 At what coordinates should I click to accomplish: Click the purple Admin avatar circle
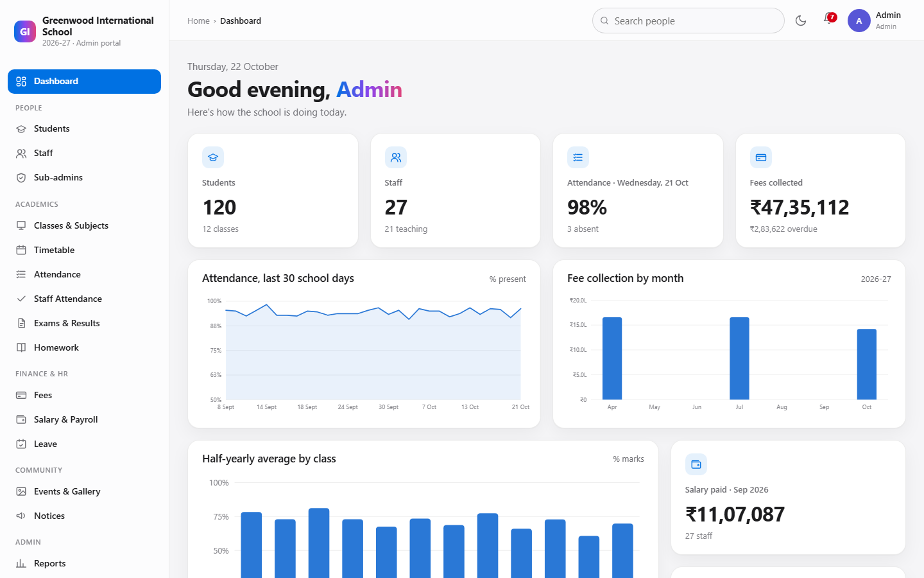click(859, 21)
